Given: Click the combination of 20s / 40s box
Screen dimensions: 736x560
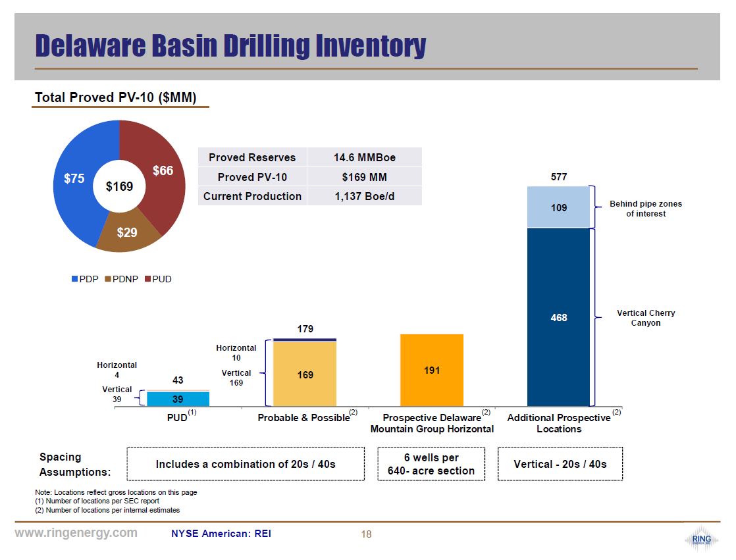Looking at the screenshot, I should coord(246,464).
